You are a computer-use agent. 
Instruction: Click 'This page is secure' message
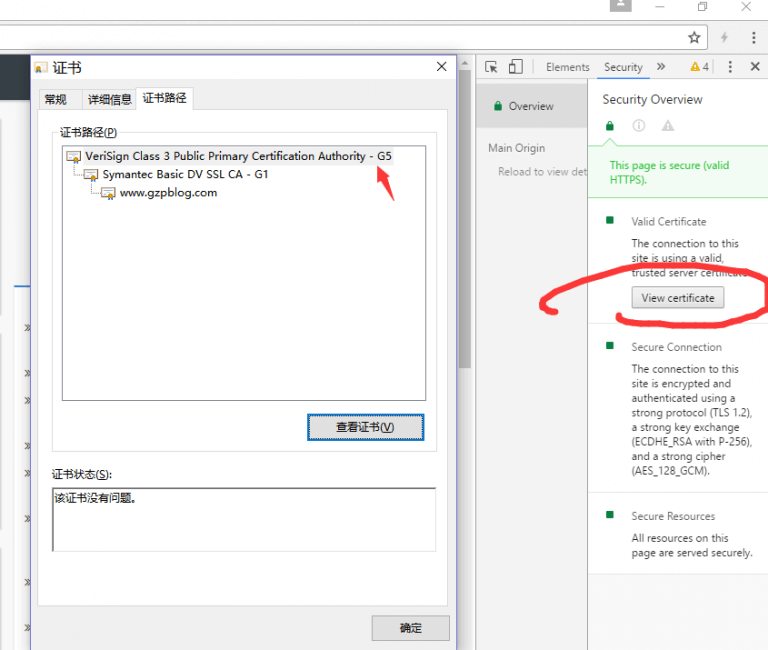point(669,172)
